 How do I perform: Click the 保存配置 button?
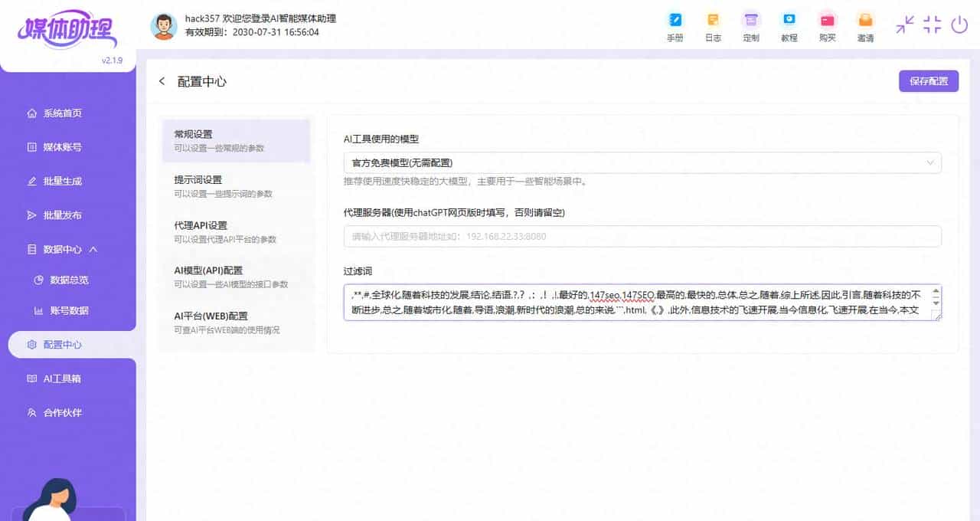coord(928,80)
